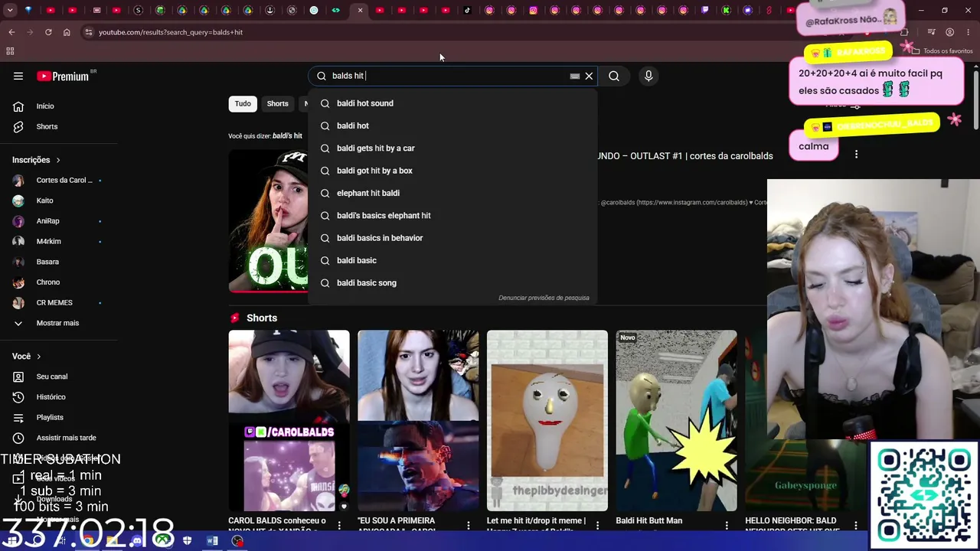Switch to the TikTok browser tab
Viewport: 980px width, 551px height.
[x=468, y=10]
